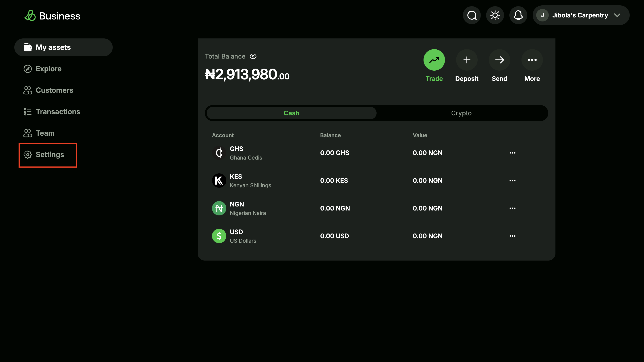The image size is (644, 362).
Task: Select the GHS Ghana Cedis currency icon
Action: pos(219,153)
